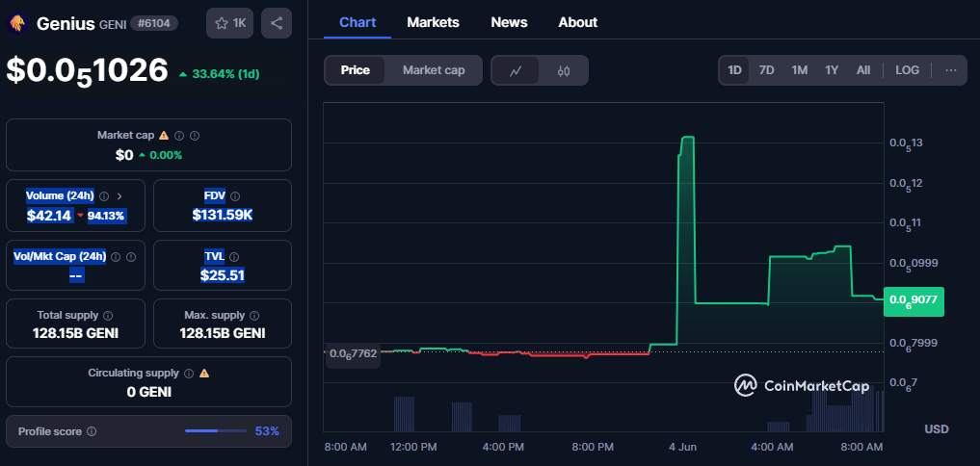Click the $0 market cap value
This screenshot has width=980, height=466.
pyautogui.click(x=124, y=155)
